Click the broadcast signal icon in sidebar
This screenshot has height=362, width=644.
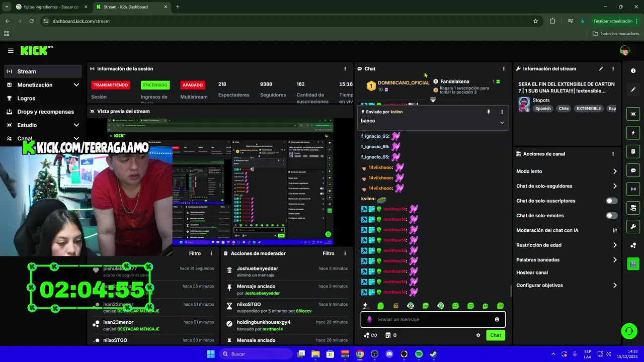633,189
